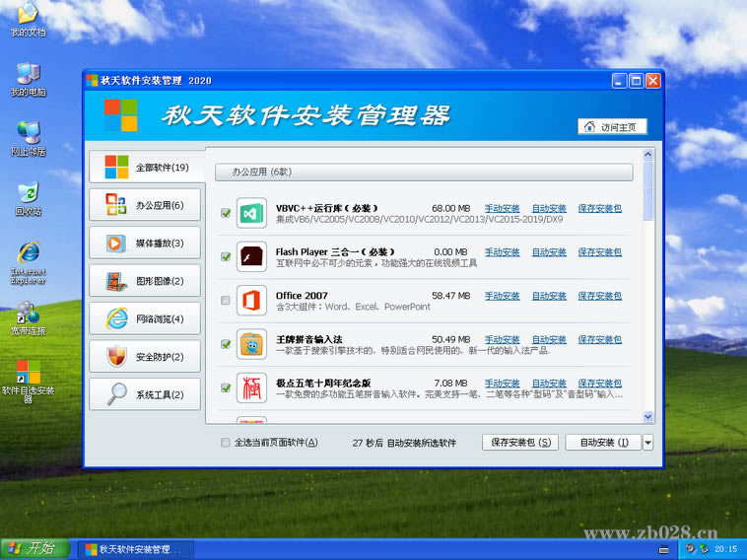Click the software list scrollbar up arrow
The width and height of the screenshot is (747, 560).
click(647, 155)
